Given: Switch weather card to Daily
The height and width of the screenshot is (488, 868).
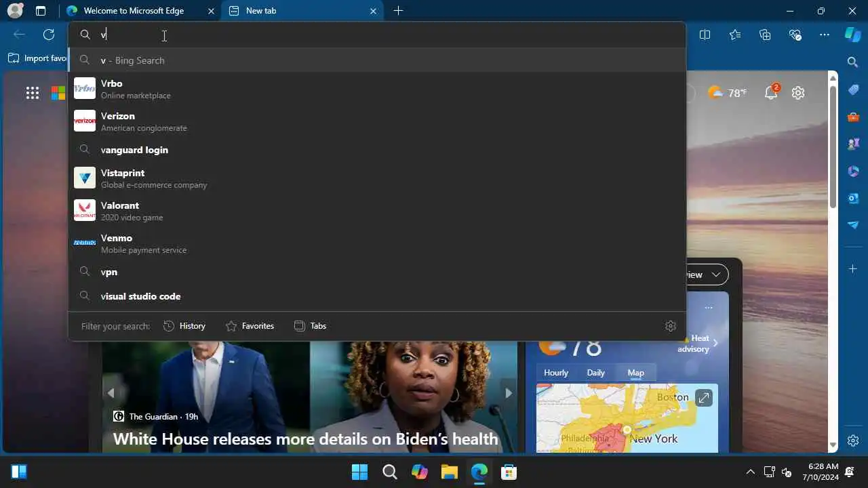Looking at the screenshot, I should pos(595,373).
